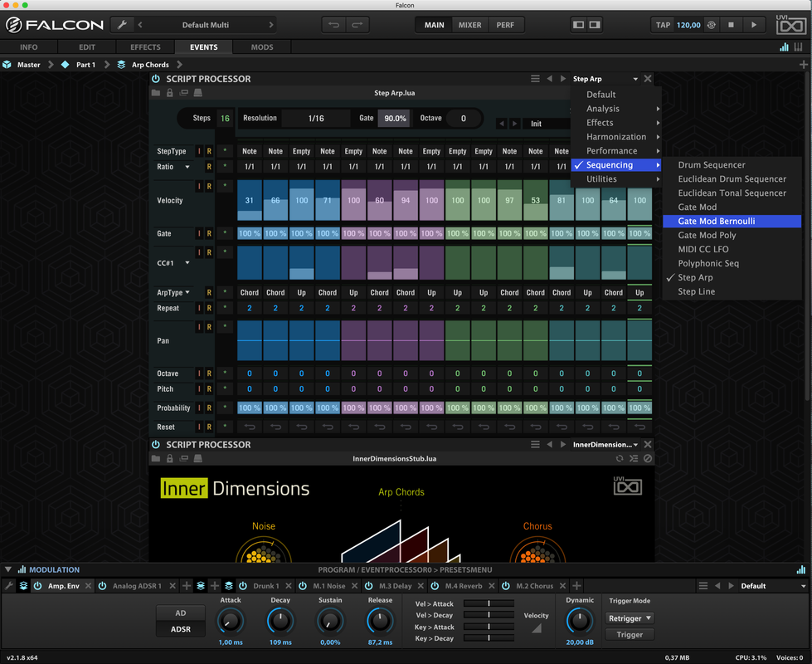
Task: Go to next preset of Step Arp processor
Action: coord(563,79)
